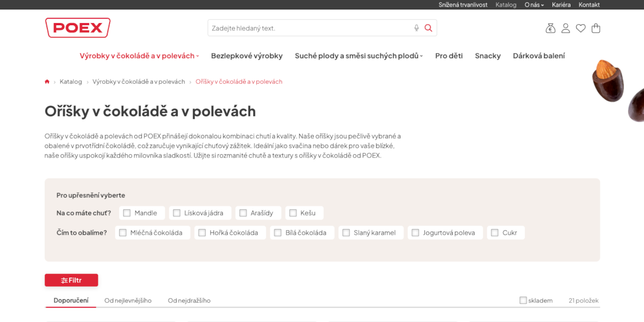Go to Katalog in the breadcrumb

[71, 82]
